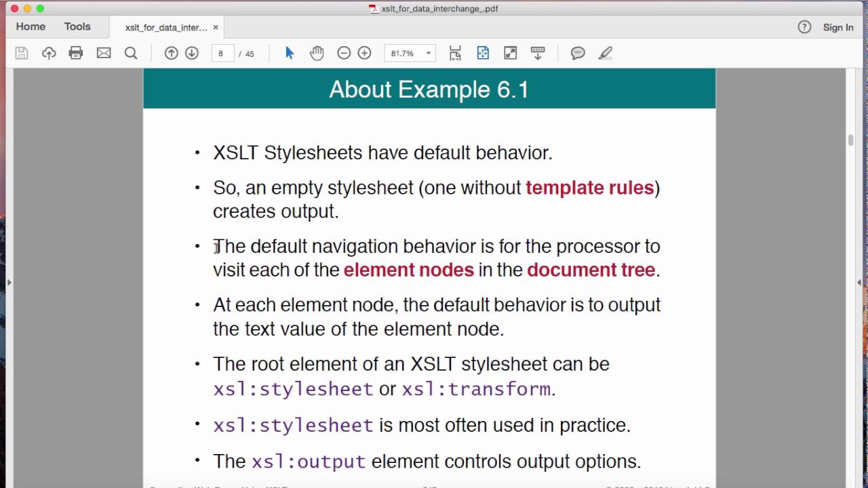The image size is (868, 488).
Task: Print the document using the printer icon
Action: 76,53
